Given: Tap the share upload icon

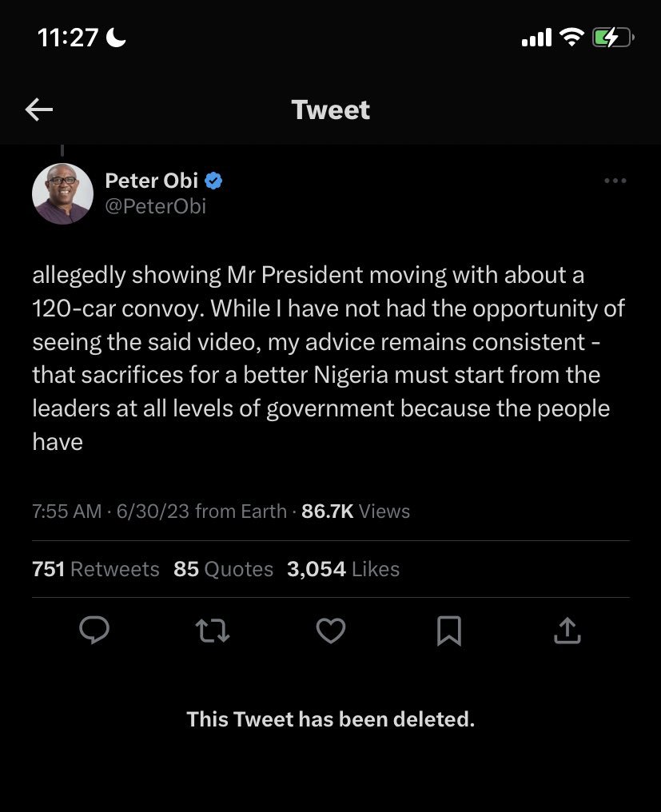Looking at the screenshot, I should point(567,632).
